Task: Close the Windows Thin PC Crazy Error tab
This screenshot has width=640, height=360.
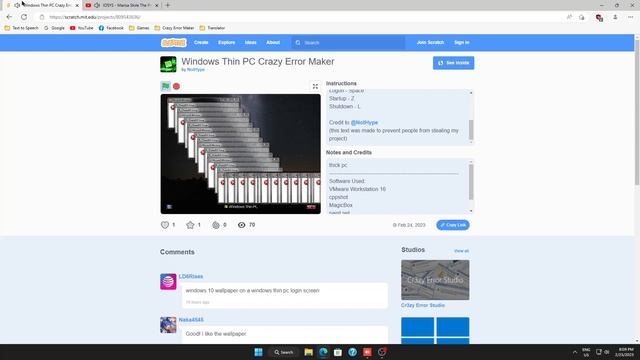Action: [77, 5]
